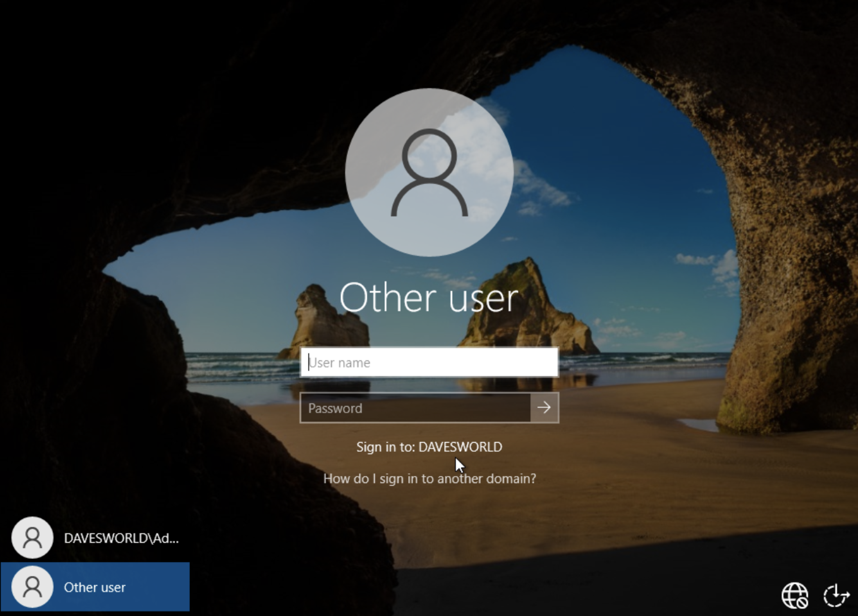
Task: Click the large Other user profile picture
Action: coord(429,172)
